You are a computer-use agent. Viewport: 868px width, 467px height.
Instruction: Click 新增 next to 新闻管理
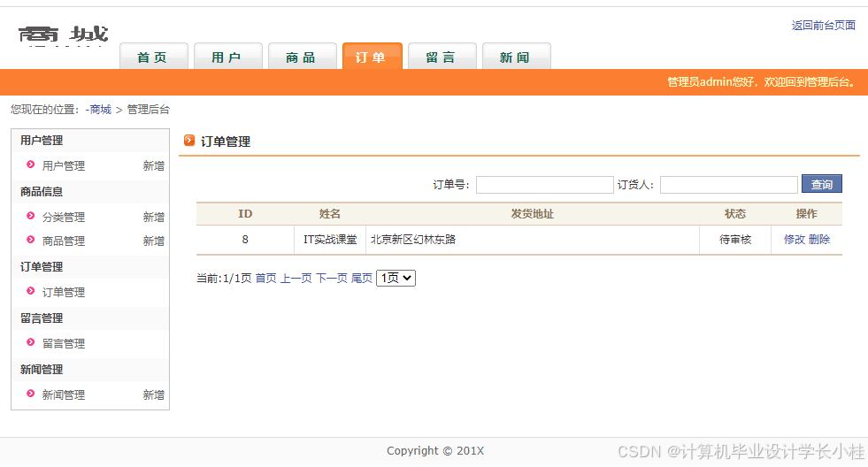coord(153,395)
